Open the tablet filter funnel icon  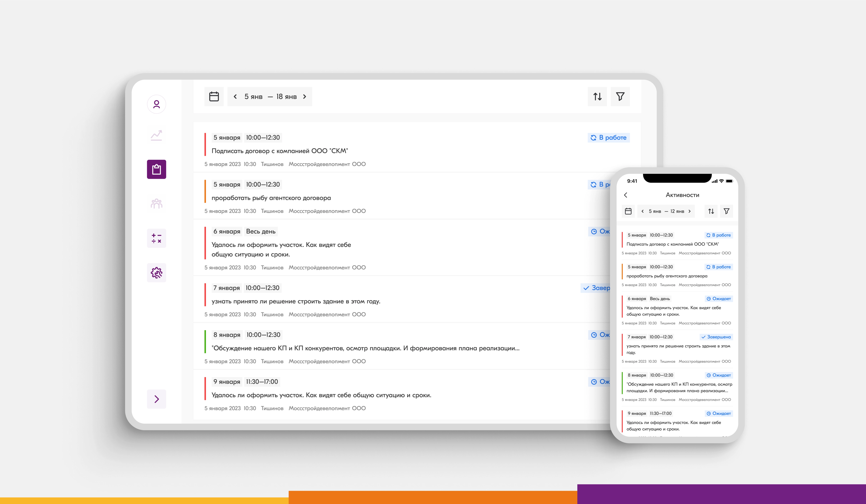[620, 96]
